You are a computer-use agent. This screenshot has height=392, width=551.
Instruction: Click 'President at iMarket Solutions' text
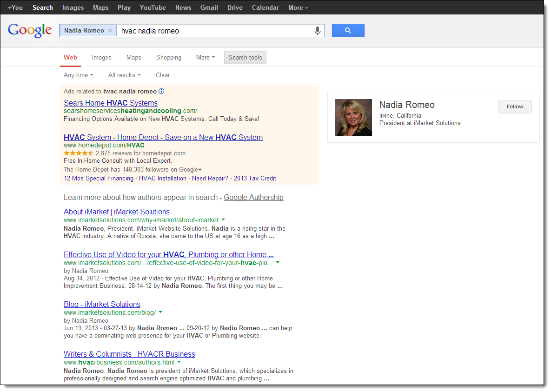pos(420,123)
